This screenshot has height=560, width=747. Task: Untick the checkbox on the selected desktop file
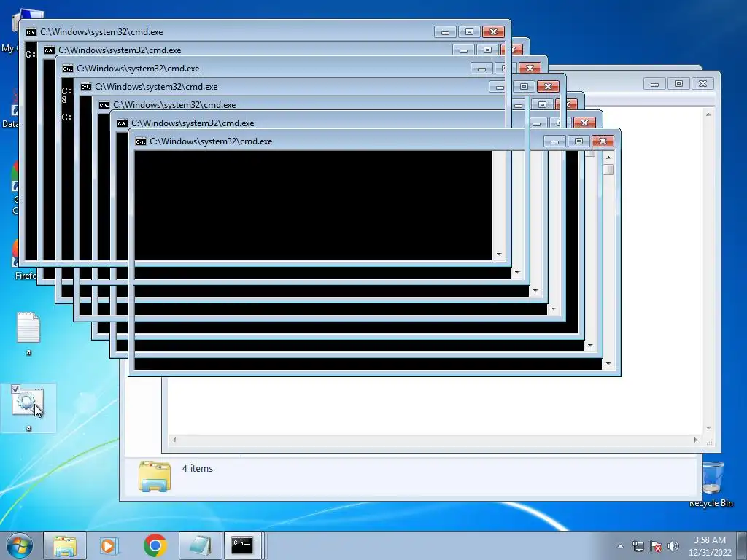(x=15, y=389)
